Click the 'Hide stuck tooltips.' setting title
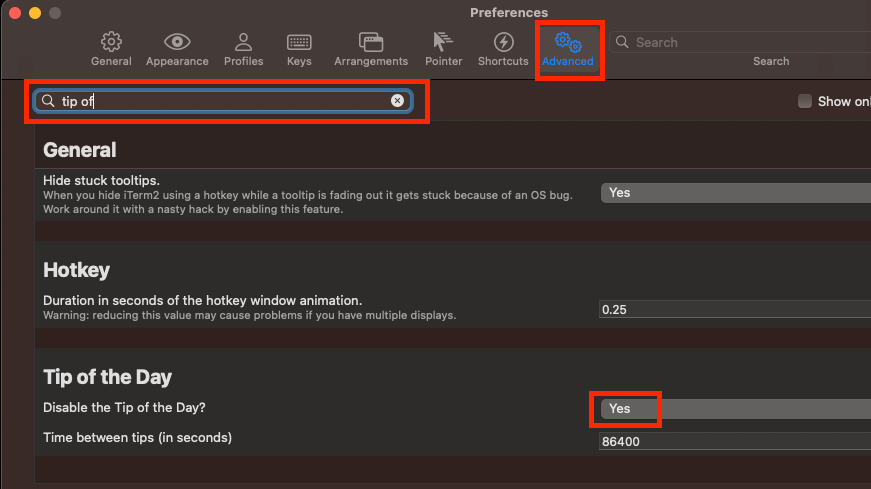Viewport: 871px width, 489px height. point(101,181)
